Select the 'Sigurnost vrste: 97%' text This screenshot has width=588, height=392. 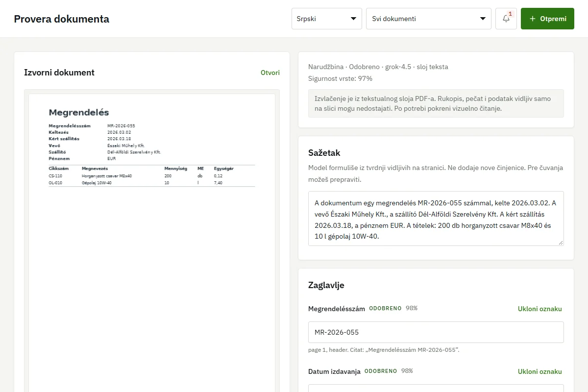pos(341,78)
